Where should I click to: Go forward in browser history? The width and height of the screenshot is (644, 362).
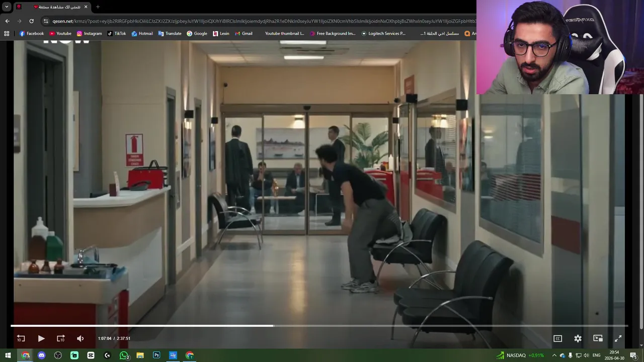[x=19, y=21]
